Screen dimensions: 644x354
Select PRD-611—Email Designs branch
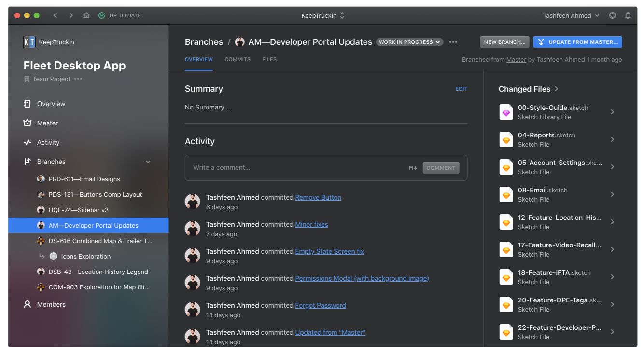[x=88, y=179]
